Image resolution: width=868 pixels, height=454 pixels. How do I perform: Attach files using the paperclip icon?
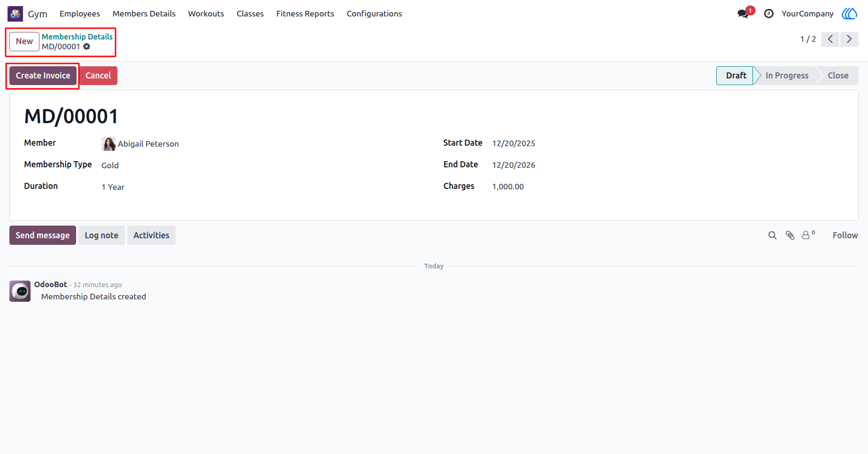click(790, 235)
